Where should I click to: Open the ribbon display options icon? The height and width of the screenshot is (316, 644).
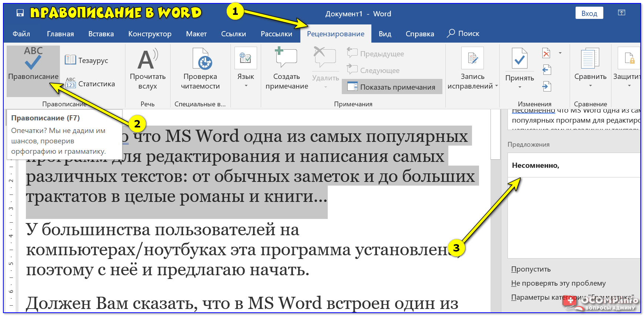621,13
